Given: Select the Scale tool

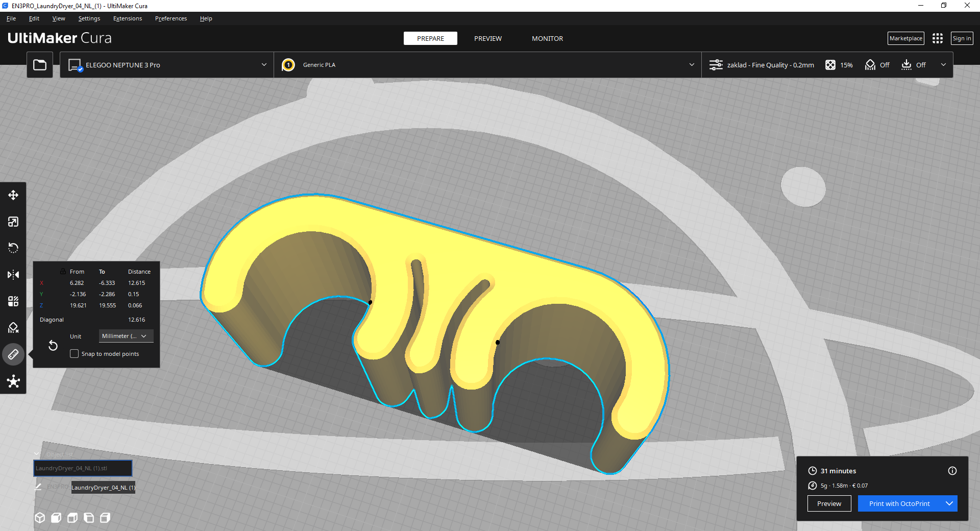Looking at the screenshot, I should [13, 222].
